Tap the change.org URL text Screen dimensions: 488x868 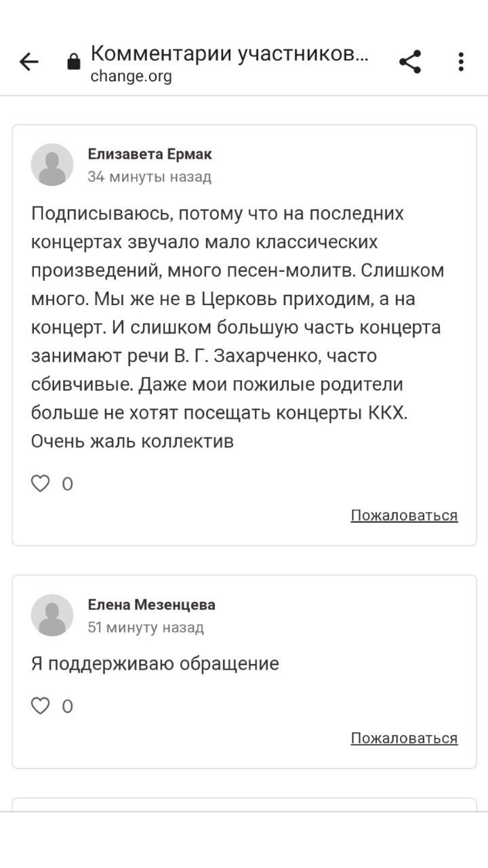(131, 76)
